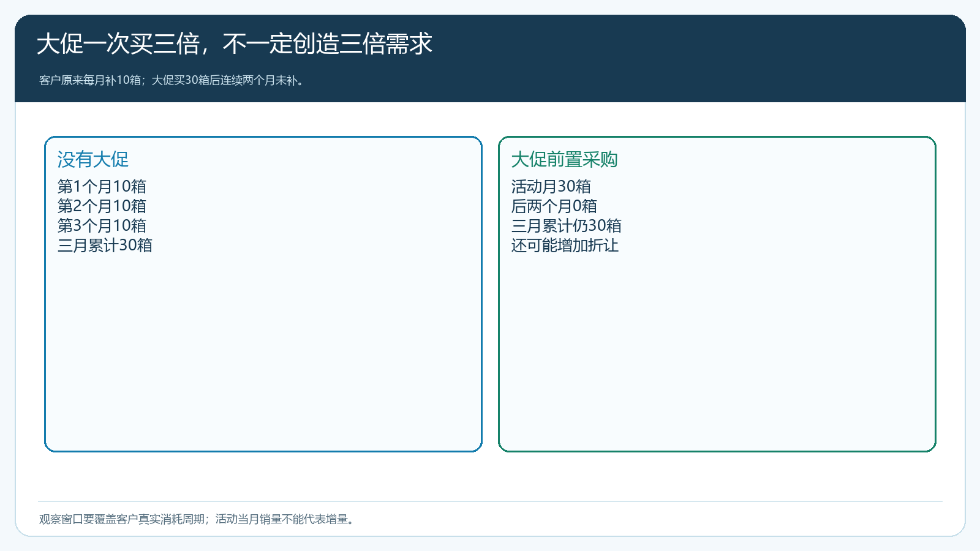This screenshot has width=980, height=551.
Task: Click the slide title 大促一次买三倍，不一定创造三倍需求
Action: [x=235, y=44]
